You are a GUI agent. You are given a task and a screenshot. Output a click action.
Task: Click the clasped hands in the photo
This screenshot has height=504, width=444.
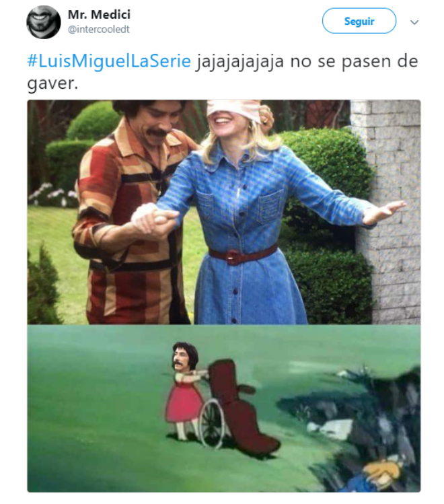pyautogui.click(x=154, y=220)
